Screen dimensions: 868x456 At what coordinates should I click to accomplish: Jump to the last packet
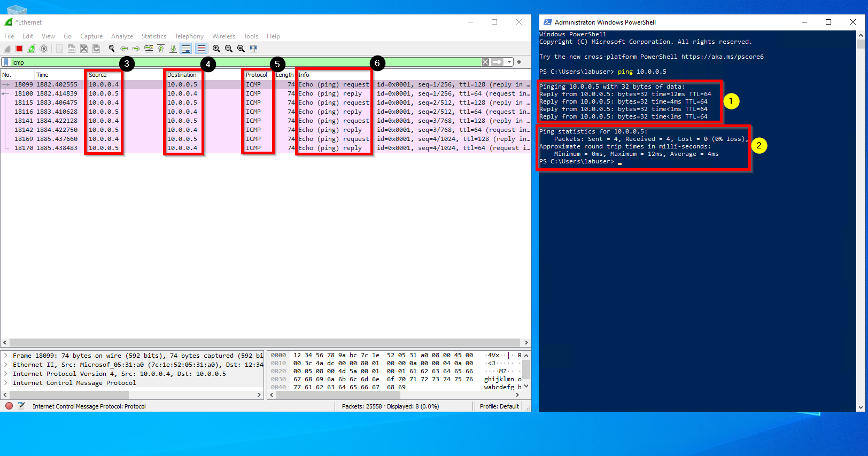(173, 49)
